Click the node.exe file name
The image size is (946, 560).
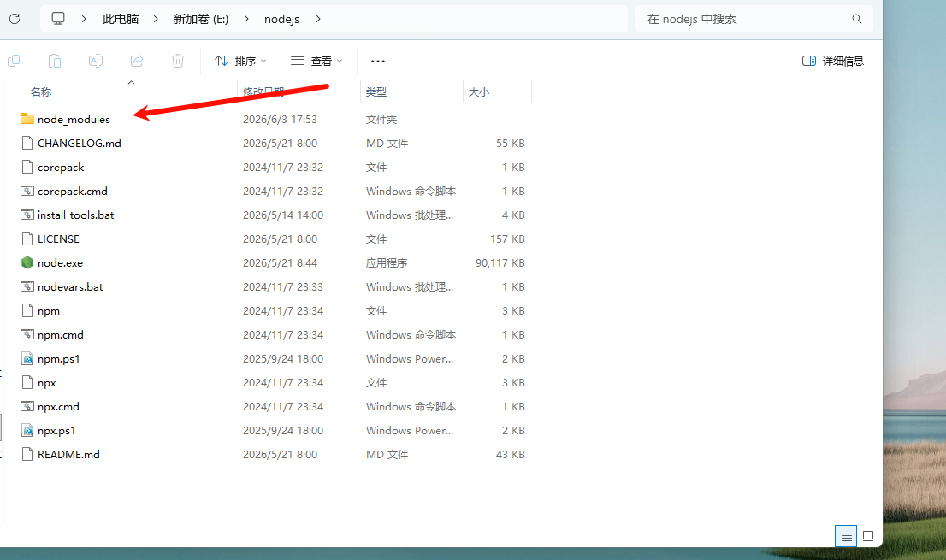point(61,263)
